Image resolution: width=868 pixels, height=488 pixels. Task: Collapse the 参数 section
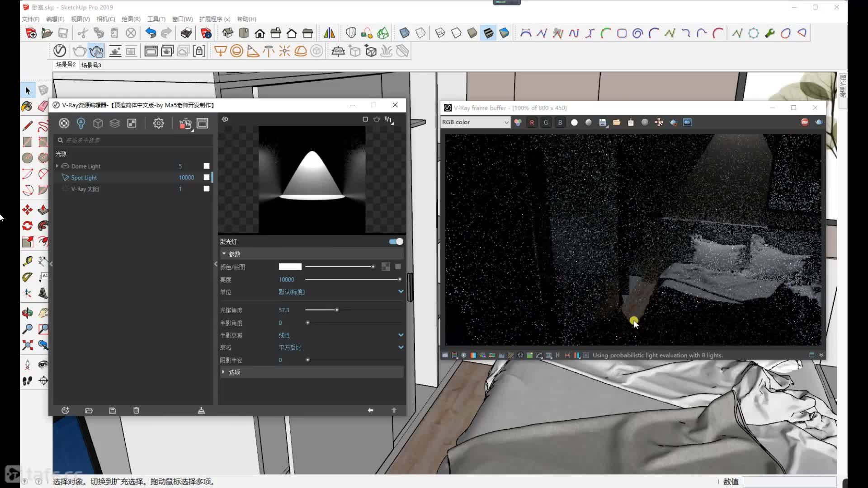[x=224, y=253]
